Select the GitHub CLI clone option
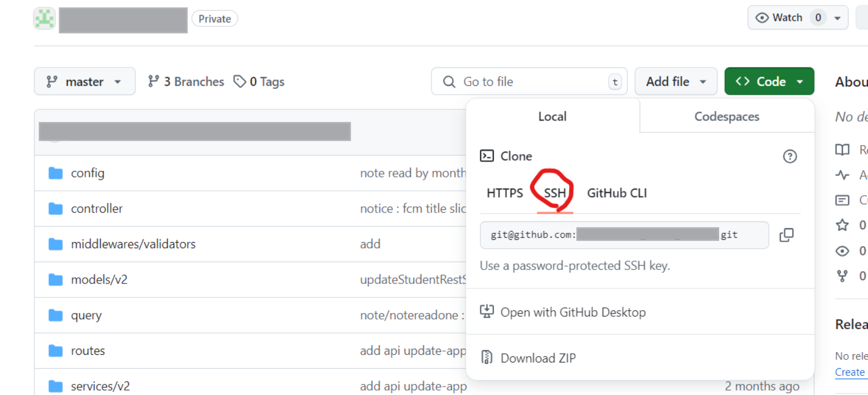Image resolution: width=868 pixels, height=395 pixels. [x=617, y=193]
